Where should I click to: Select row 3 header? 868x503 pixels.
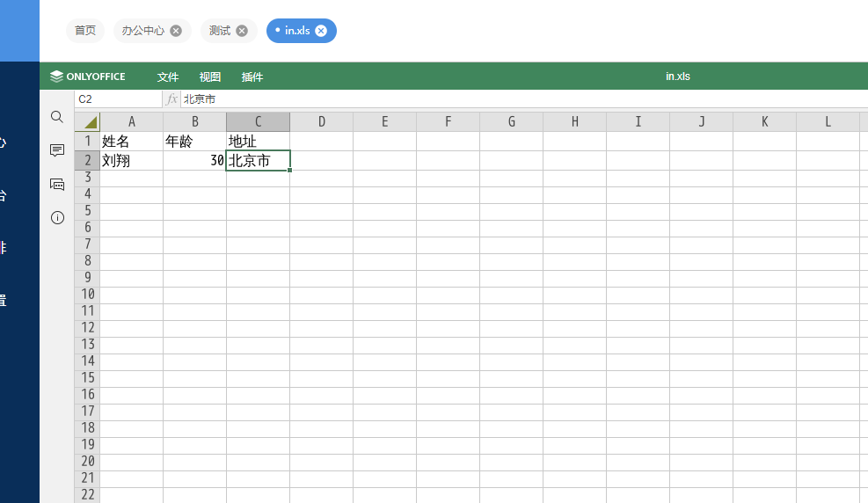(x=87, y=179)
